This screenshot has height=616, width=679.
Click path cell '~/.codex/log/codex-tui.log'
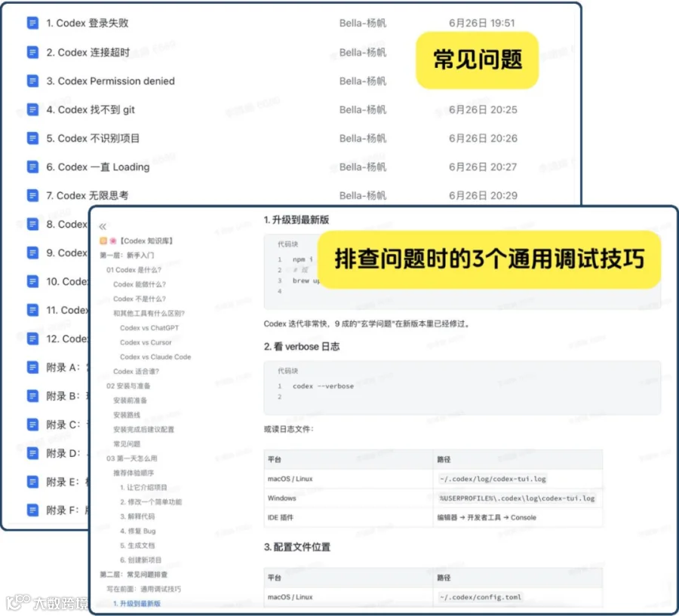[493, 479]
